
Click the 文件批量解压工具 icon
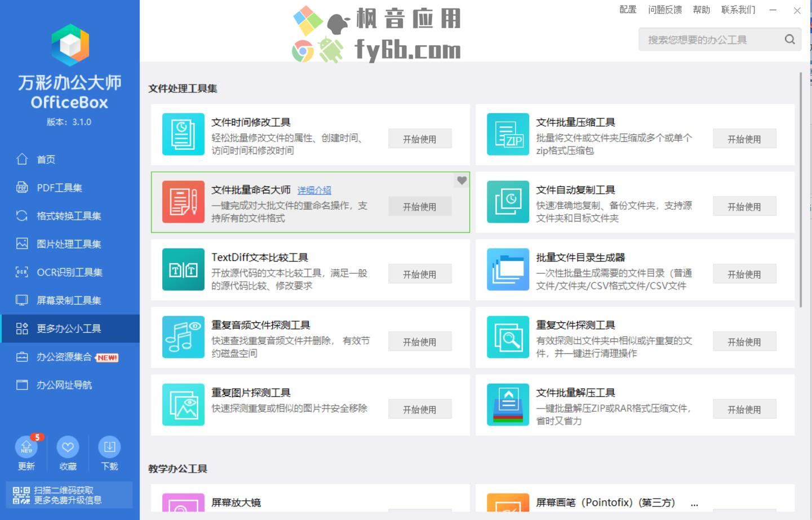(508, 405)
